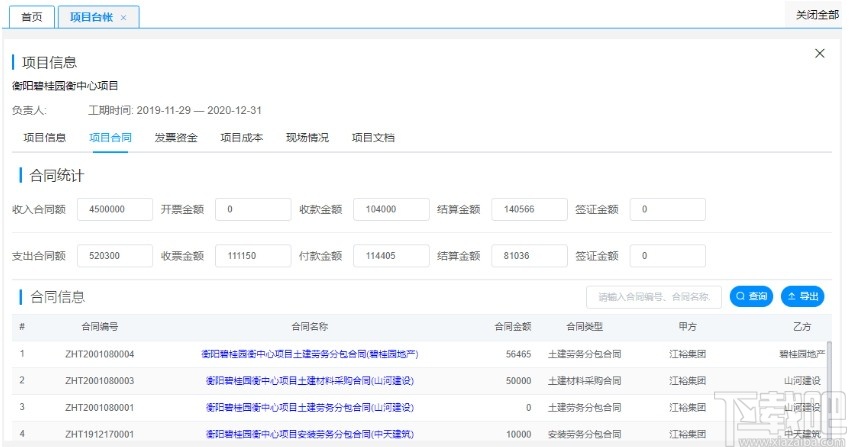Click the 导出 export button
This screenshot has width=849, height=447.
click(802, 296)
